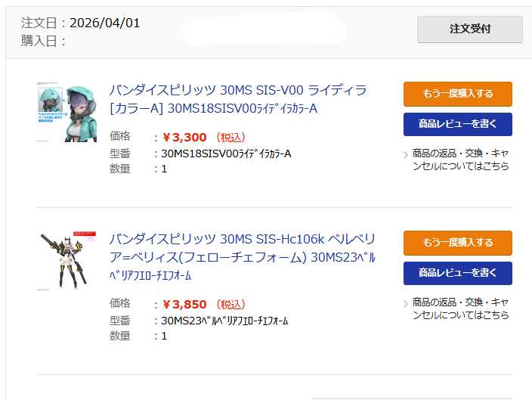Click the chevron arrow beside ベルベリア's return link

407,303
